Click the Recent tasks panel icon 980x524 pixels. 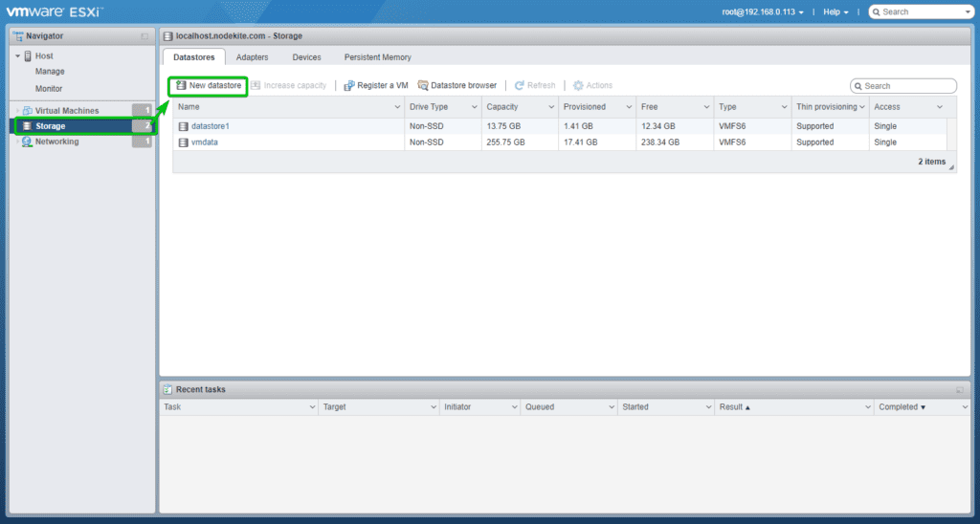point(167,390)
